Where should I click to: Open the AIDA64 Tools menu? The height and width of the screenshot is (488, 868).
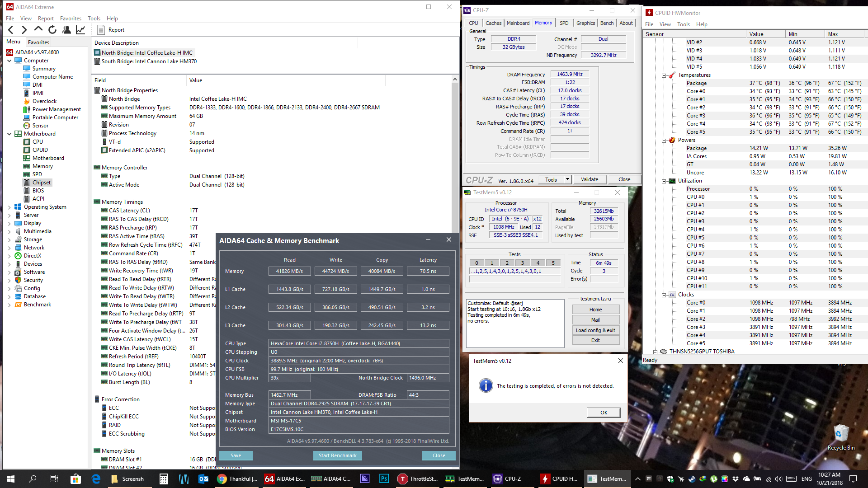point(94,19)
